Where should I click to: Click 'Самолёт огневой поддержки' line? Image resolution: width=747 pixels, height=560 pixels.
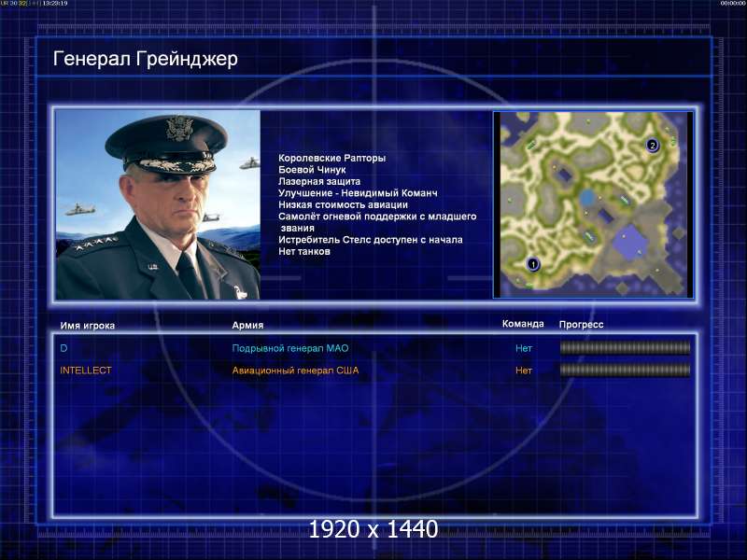coord(377,222)
